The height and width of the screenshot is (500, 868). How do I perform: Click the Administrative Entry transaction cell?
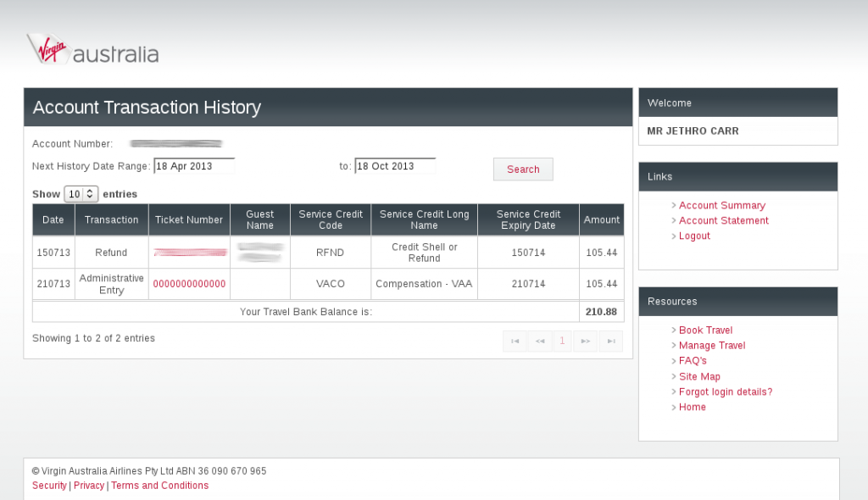pyautogui.click(x=111, y=284)
